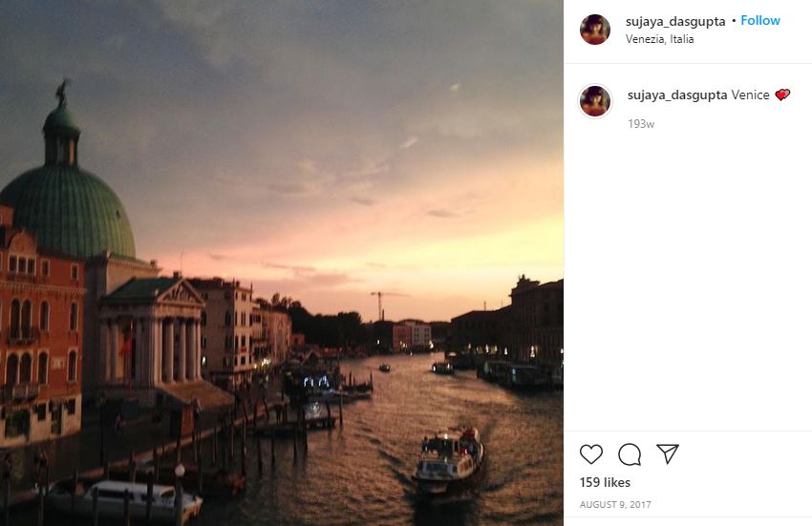Click the water bus boat on the canal
Image resolution: width=812 pixels, height=526 pixels.
tap(448, 460)
